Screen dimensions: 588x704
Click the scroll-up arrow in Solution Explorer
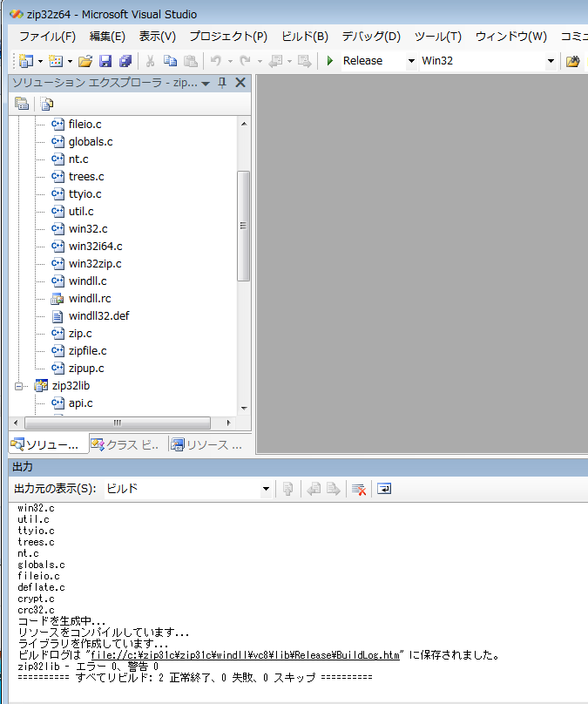pos(244,124)
